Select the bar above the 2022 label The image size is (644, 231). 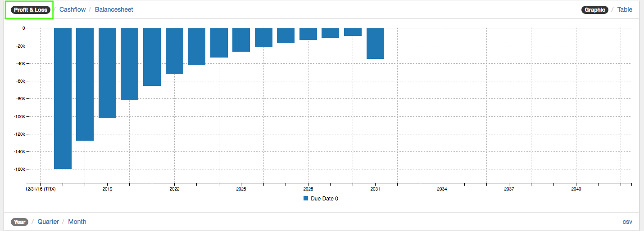[174, 51]
